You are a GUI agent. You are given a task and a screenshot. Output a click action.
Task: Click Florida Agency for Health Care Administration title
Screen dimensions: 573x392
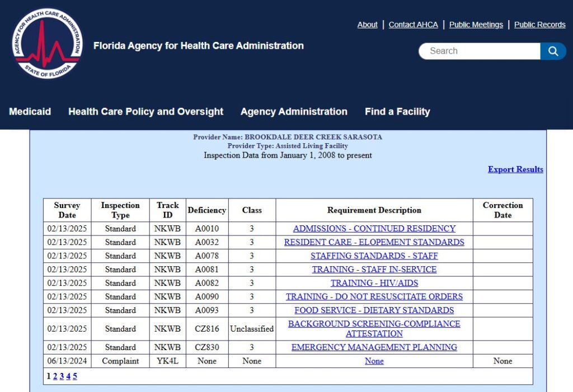coord(199,46)
